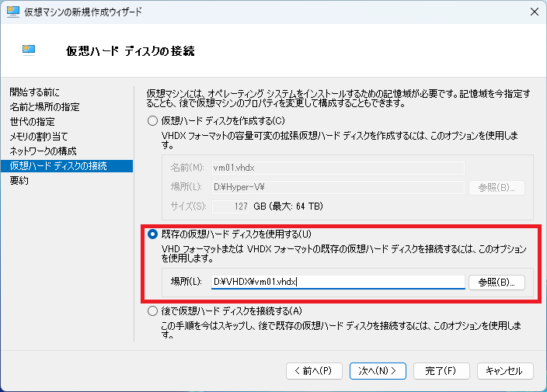Click the 名前(M) field showing vm01.vhdx
Screen dimensions: 547x392
(338, 168)
